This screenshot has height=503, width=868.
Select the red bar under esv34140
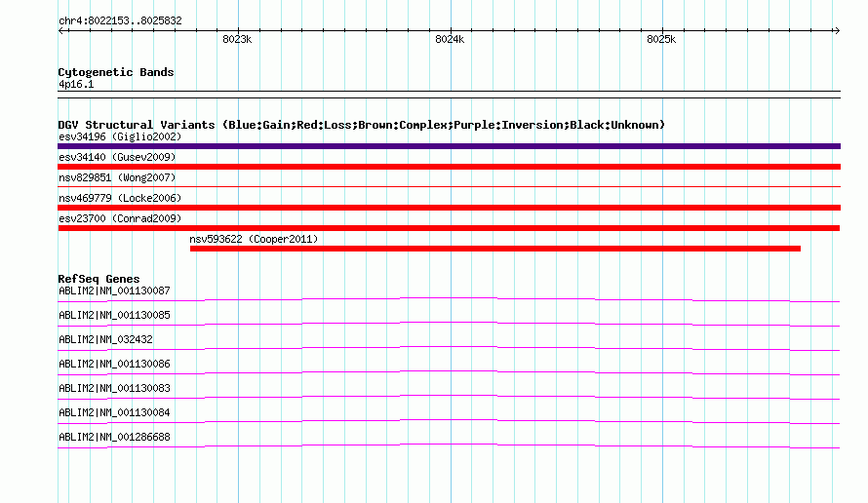coord(449,167)
